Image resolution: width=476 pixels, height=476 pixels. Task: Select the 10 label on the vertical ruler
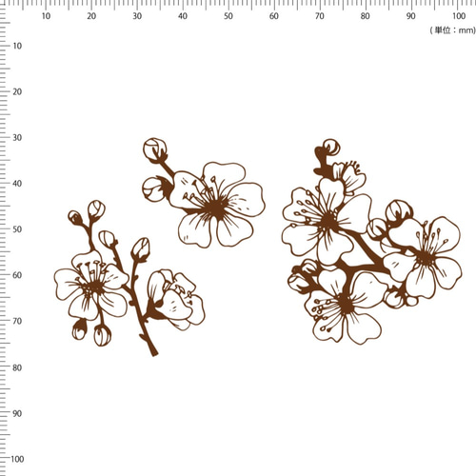(17, 46)
